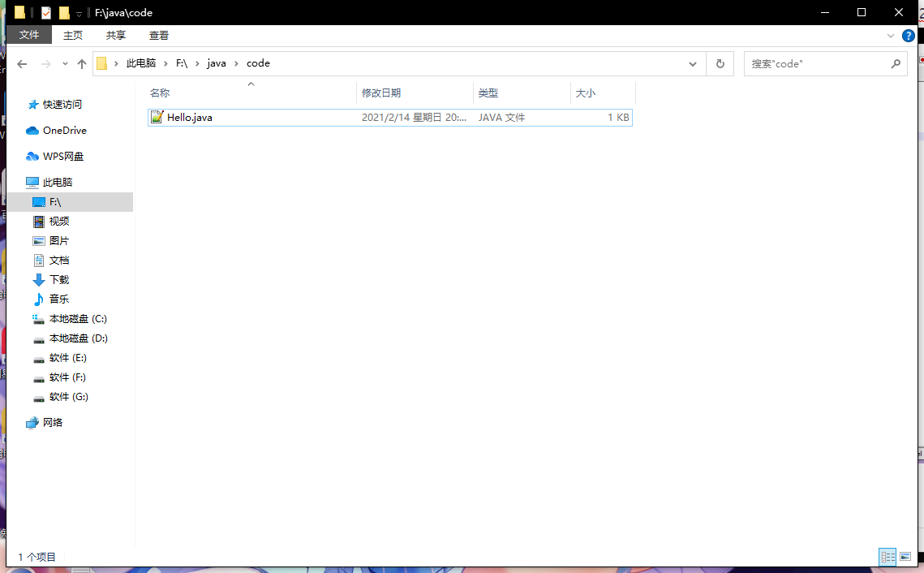This screenshot has width=924, height=573.
Task: Expand the address bar history dropdown
Action: (693, 63)
